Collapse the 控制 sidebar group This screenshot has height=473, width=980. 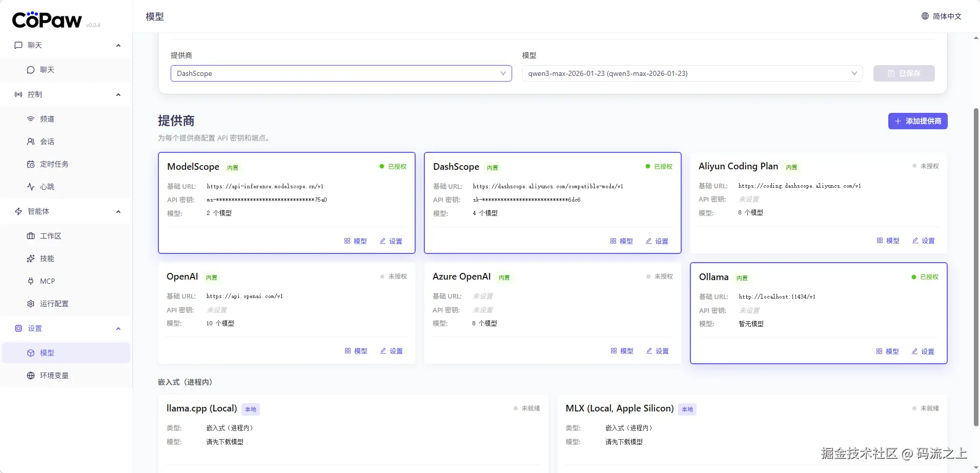click(x=118, y=94)
